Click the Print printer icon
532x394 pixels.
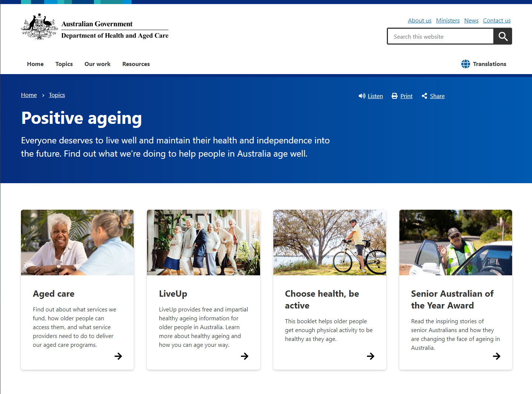395,96
